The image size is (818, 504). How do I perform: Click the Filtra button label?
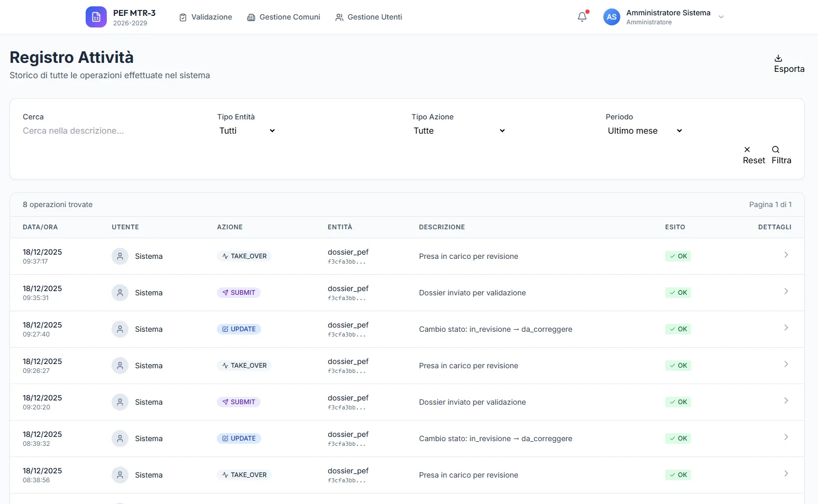click(782, 160)
